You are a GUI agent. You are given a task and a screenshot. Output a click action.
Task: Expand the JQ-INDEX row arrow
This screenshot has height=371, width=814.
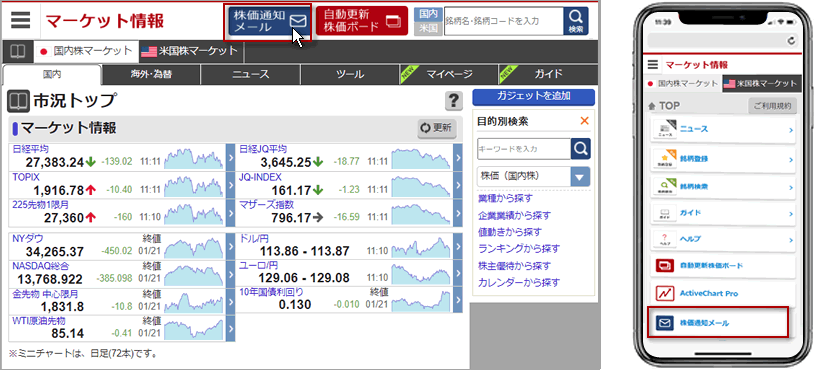point(457,185)
